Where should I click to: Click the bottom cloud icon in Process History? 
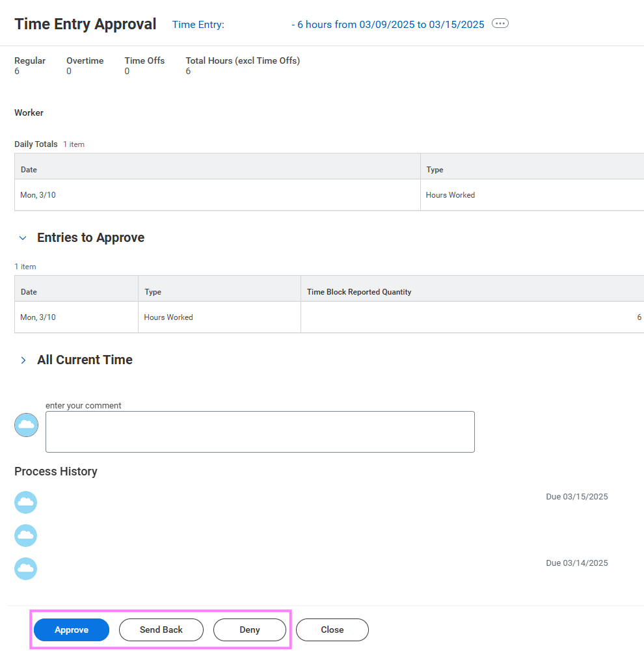25,568
